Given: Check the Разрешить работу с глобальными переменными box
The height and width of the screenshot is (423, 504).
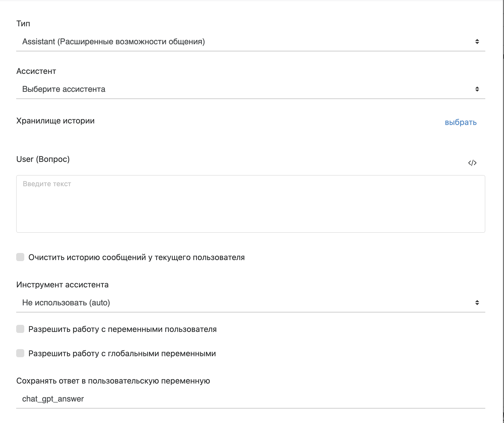Looking at the screenshot, I should (20, 353).
